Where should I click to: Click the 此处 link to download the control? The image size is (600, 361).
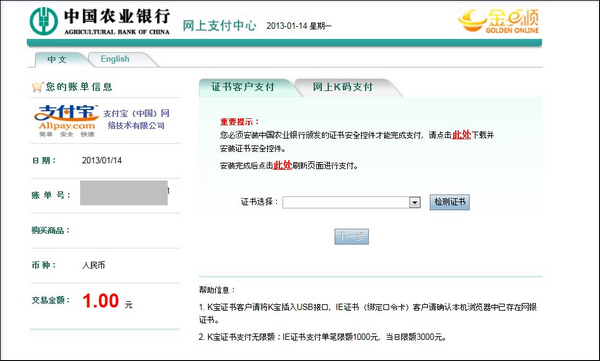461,135
